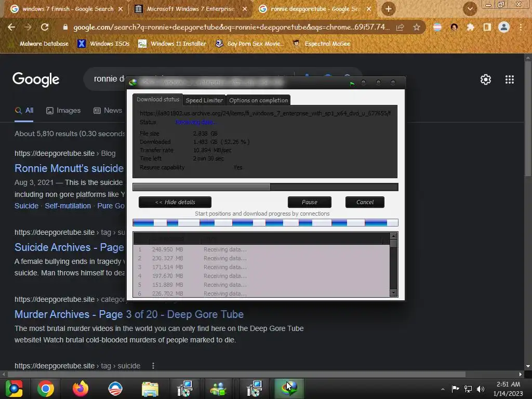View site info via the padlock icon
This screenshot has width=532, height=399.
tap(65, 27)
